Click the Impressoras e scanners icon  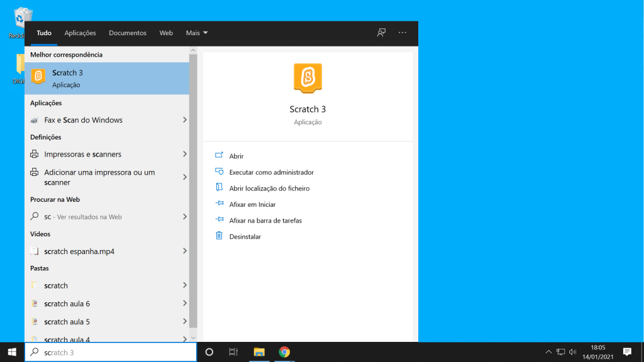pos(35,154)
